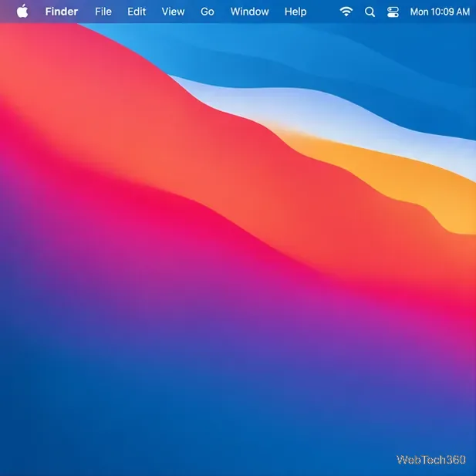The width and height of the screenshot is (476, 476).
Task: Click the Wi-Fi status icon
Action: (346, 12)
